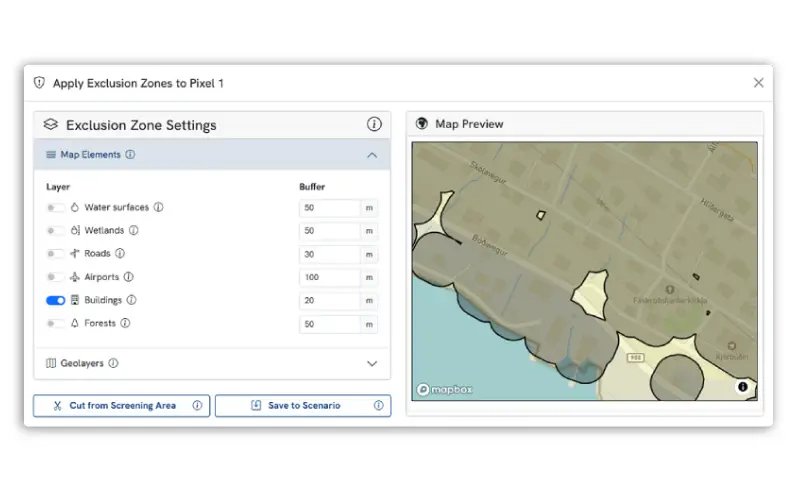Click Cut from Screening Area button

pos(122,405)
